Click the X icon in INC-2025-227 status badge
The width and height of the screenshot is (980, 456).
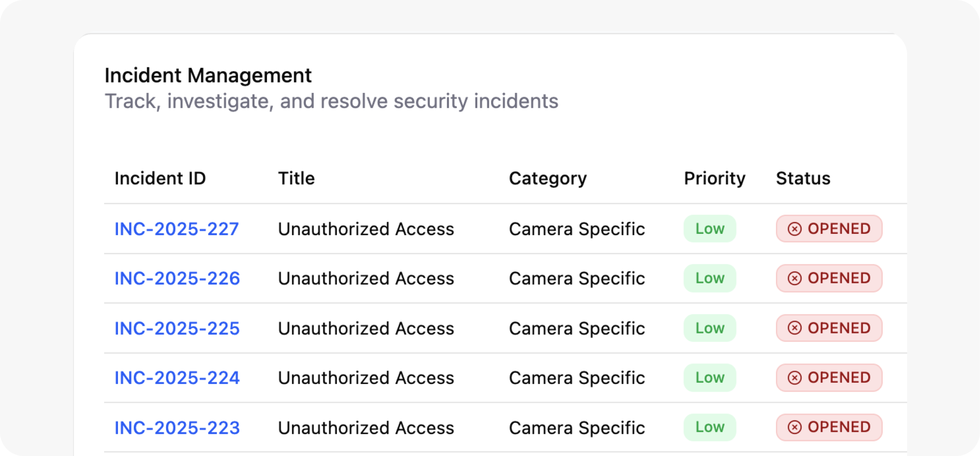tap(794, 229)
